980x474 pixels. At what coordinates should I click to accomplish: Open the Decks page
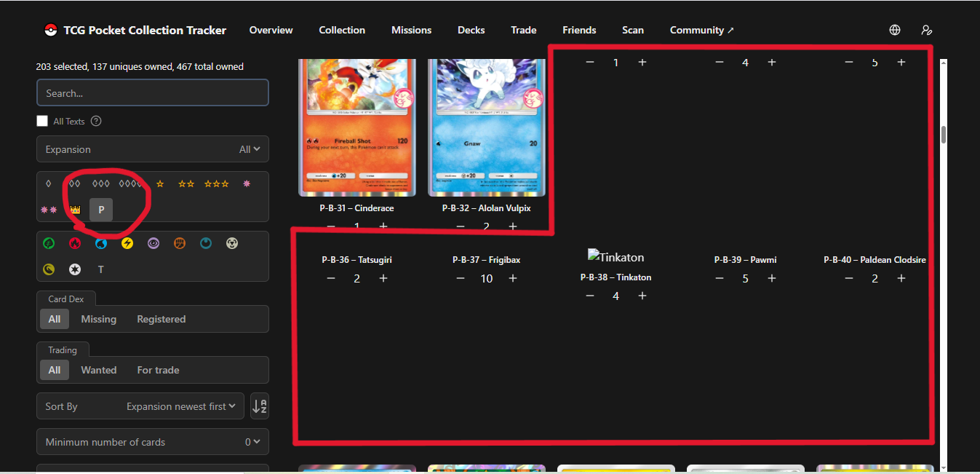point(471,30)
